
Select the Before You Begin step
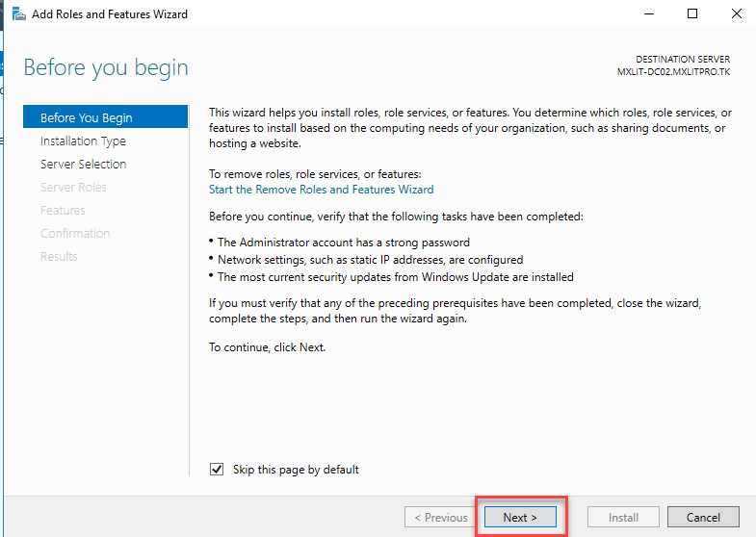click(x=87, y=117)
